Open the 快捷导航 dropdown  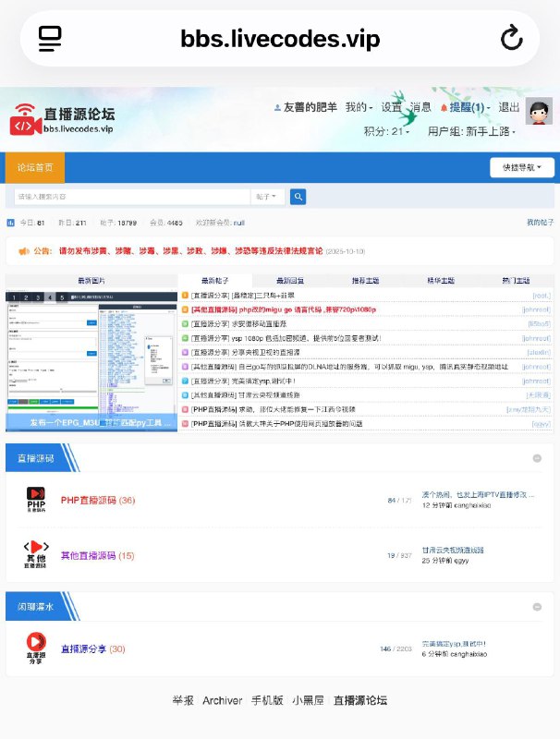coord(521,167)
